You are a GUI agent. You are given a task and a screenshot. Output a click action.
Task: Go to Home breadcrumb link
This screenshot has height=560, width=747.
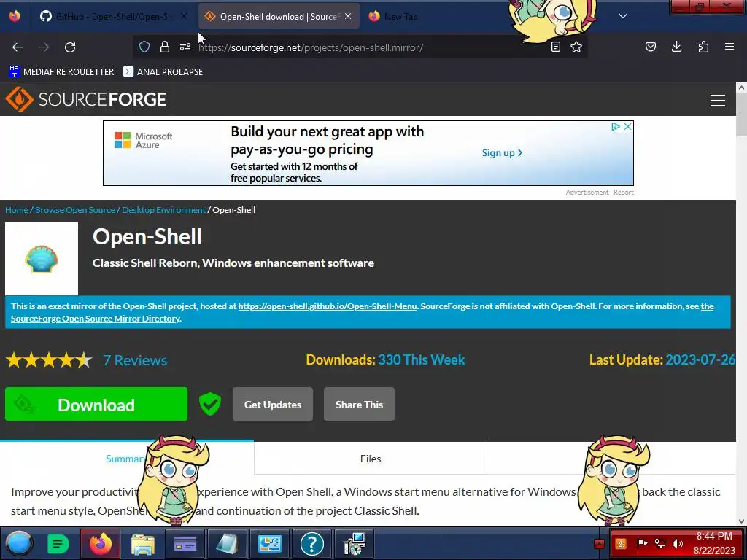(x=17, y=210)
